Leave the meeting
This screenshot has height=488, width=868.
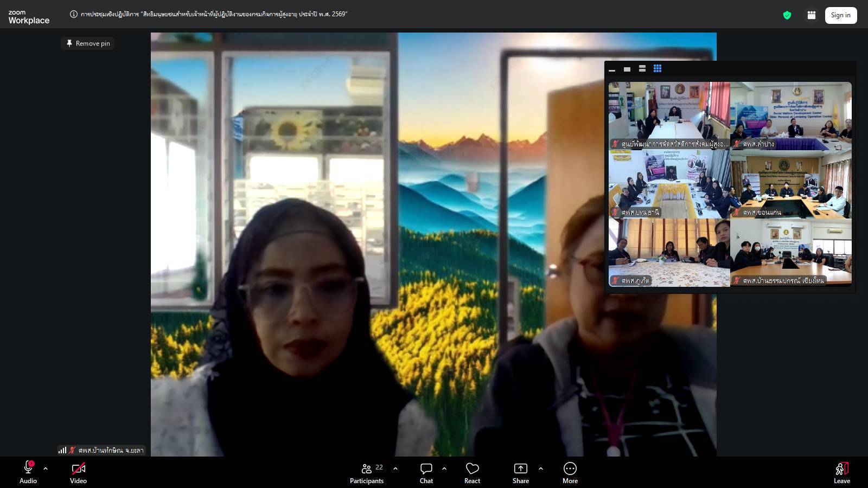tap(841, 472)
